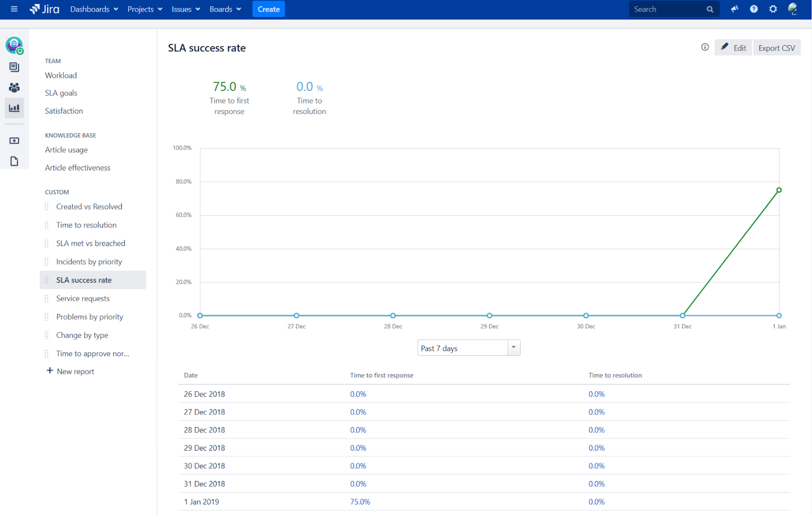Screen dimensions: 812x515
Task: Click the search magnifier icon
Action: click(x=709, y=9)
